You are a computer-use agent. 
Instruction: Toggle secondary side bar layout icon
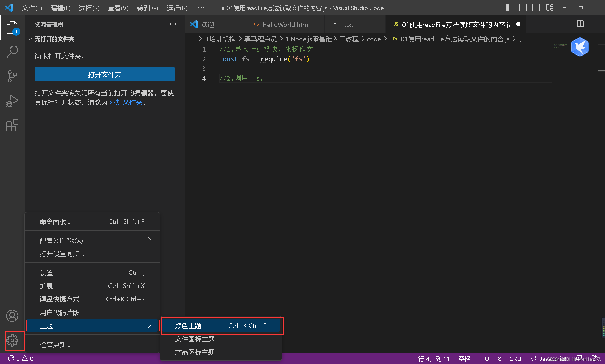(x=536, y=8)
